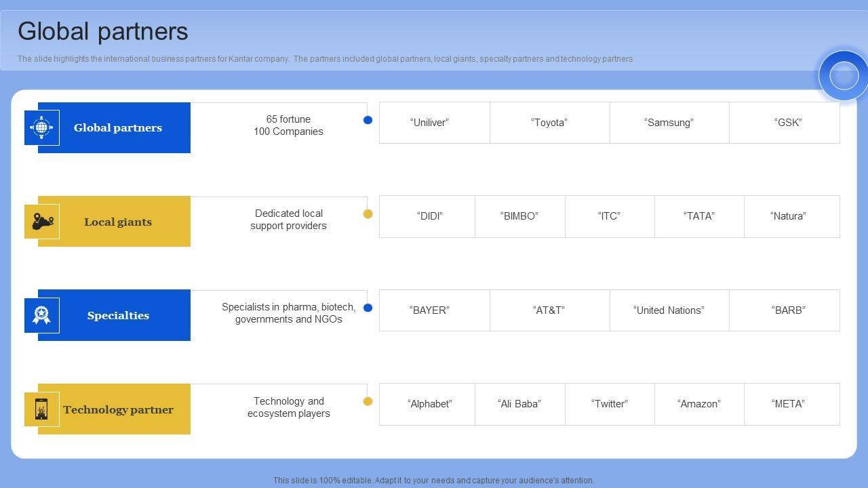Select the Global partners blue label
868x488 pixels.
pyautogui.click(x=114, y=127)
